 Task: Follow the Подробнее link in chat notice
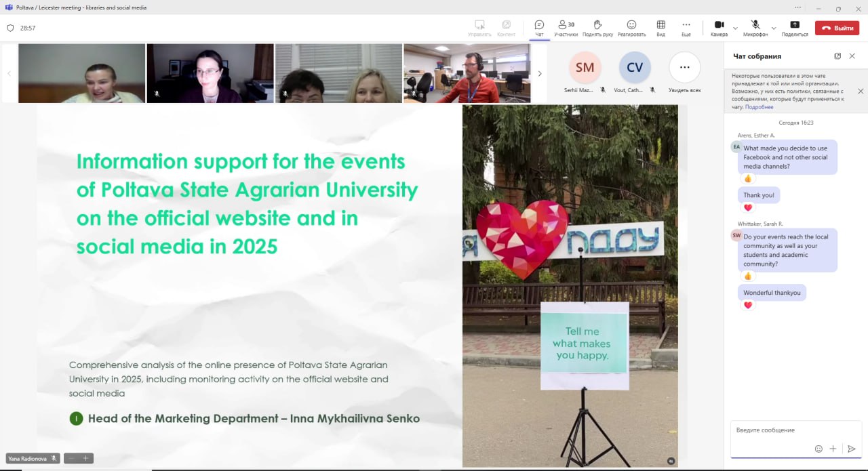point(759,107)
